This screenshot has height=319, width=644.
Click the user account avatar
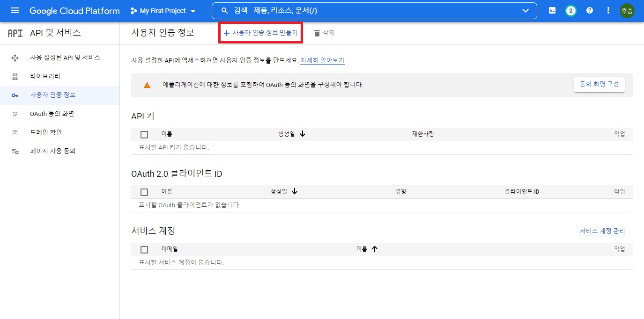click(627, 11)
